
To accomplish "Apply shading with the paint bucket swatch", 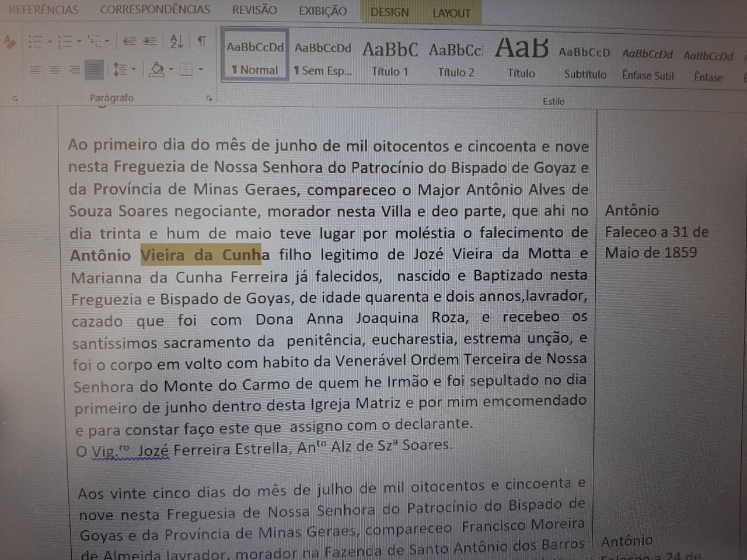I will pyautogui.click(x=156, y=70).
